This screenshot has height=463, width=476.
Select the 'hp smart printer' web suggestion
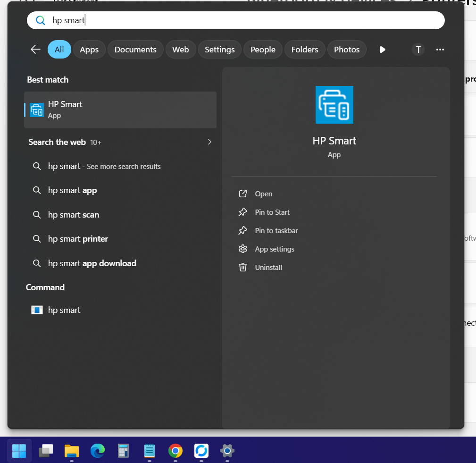[120, 239]
